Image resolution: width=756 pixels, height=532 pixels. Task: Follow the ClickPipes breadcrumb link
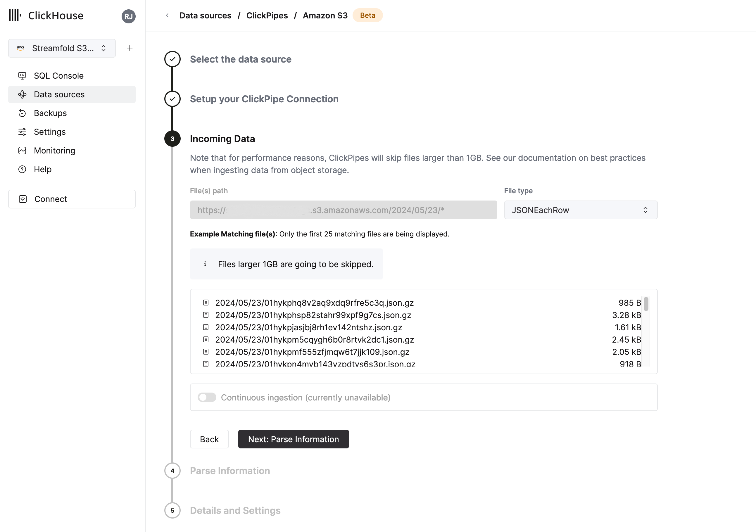[x=267, y=15]
